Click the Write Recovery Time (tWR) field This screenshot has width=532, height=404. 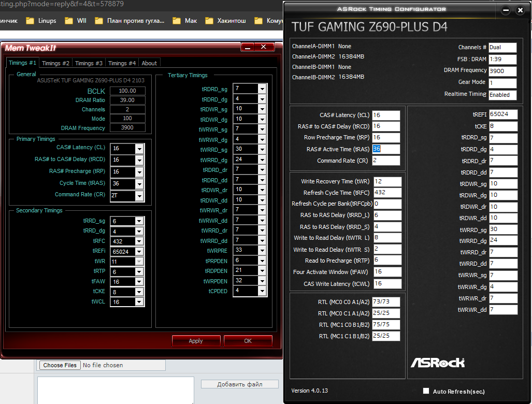coord(387,181)
